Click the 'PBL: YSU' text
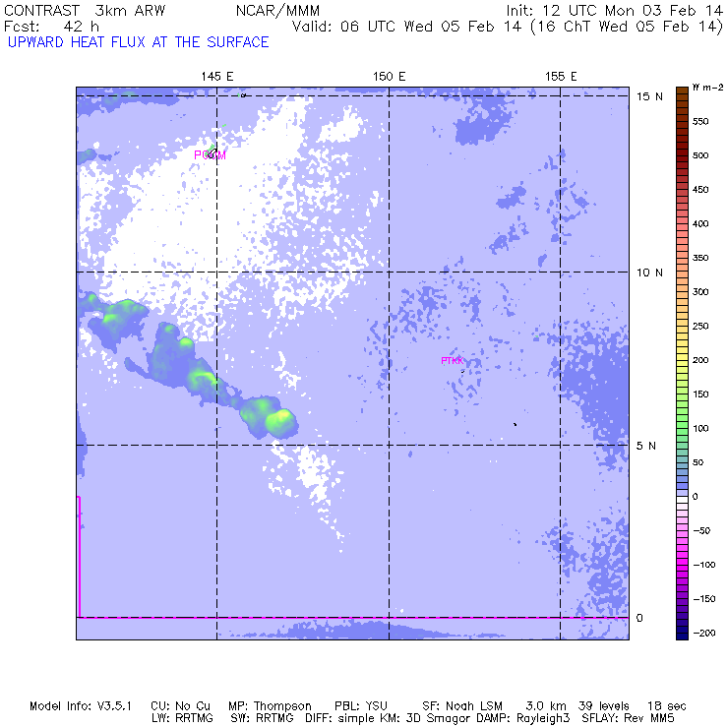Image resolution: width=728 pixels, height=728 pixels. point(361,706)
